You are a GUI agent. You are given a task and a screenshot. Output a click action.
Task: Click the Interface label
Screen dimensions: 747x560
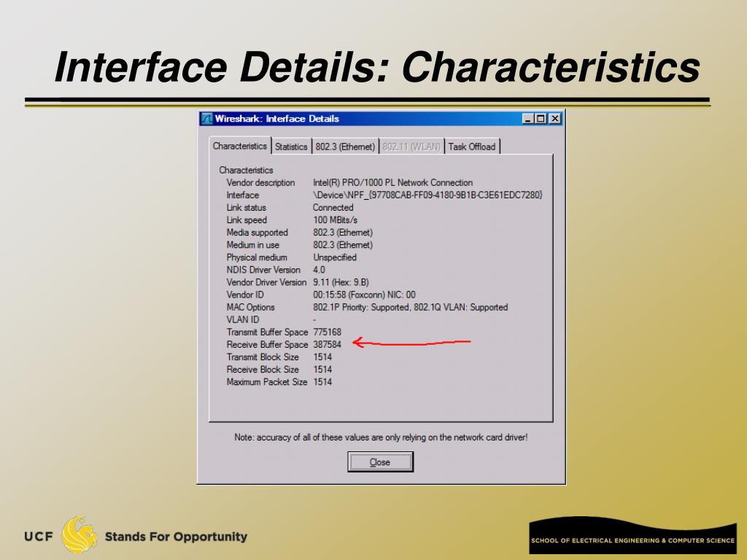click(x=242, y=195)
